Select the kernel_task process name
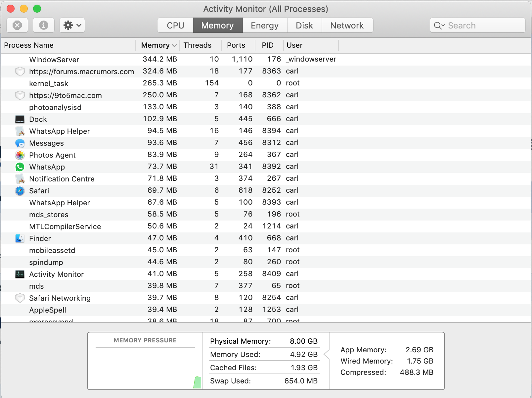Image resolution: width=532 pixels, height=398 pixels. coord(49,83)
